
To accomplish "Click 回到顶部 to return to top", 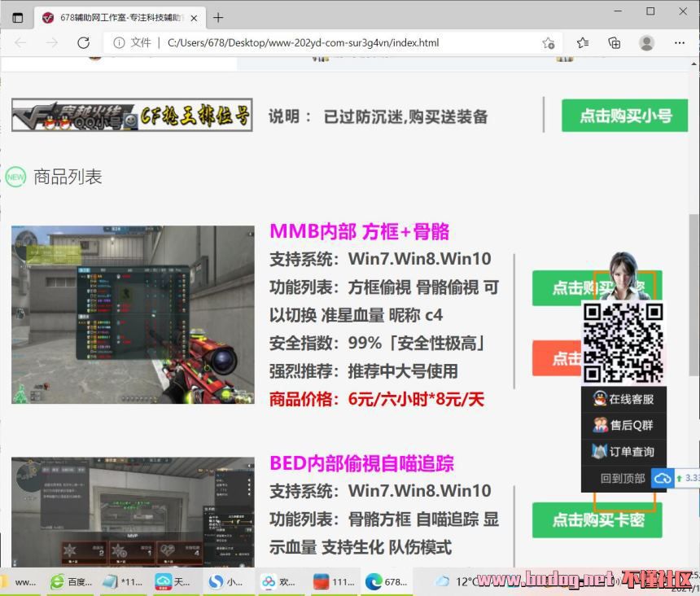I will 623,479.
